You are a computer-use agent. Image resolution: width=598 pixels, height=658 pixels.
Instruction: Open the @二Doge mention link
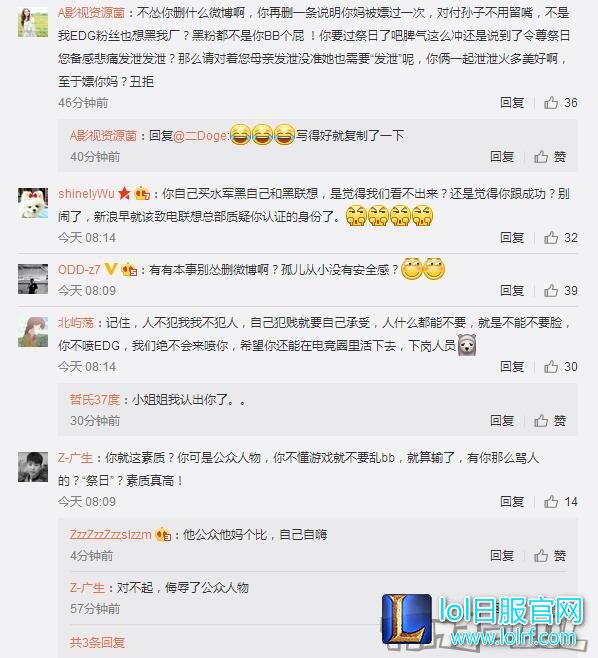[x=201, y=136]
